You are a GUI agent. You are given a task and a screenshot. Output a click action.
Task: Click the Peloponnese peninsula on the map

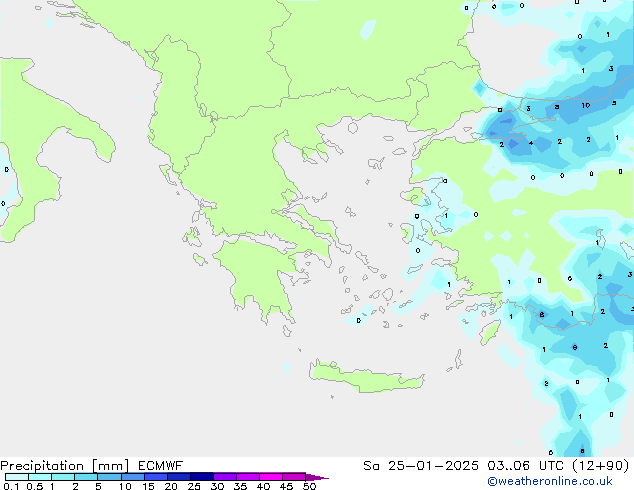click(259, 275)
